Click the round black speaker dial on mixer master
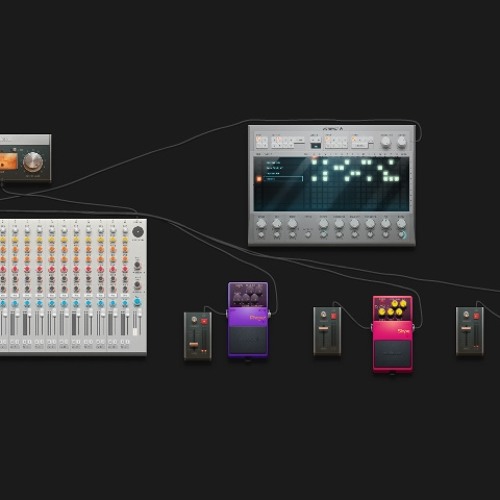This screenshot has width=500, height=500. click(138, 232)
